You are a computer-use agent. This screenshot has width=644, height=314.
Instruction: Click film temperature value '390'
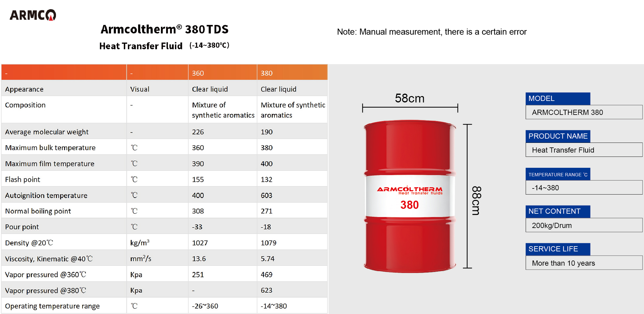[x=198, y=164]
